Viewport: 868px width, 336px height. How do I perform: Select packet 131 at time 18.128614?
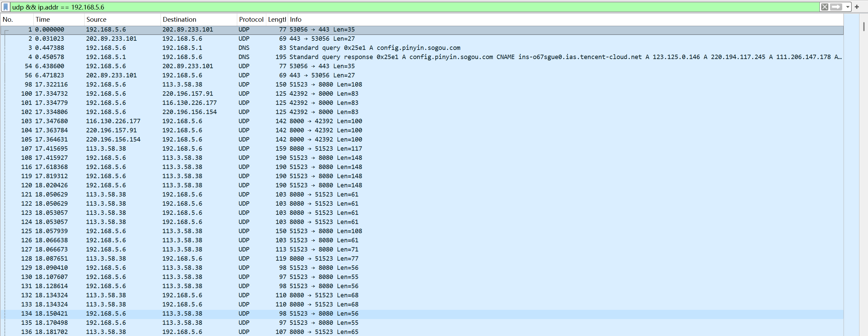(422, 286)
